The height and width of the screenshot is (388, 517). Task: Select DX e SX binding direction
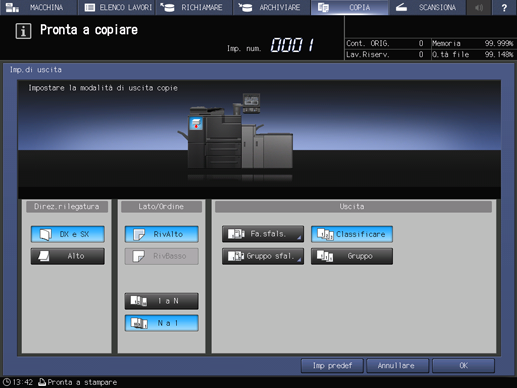pyautogui.click(x=68, y=234)
